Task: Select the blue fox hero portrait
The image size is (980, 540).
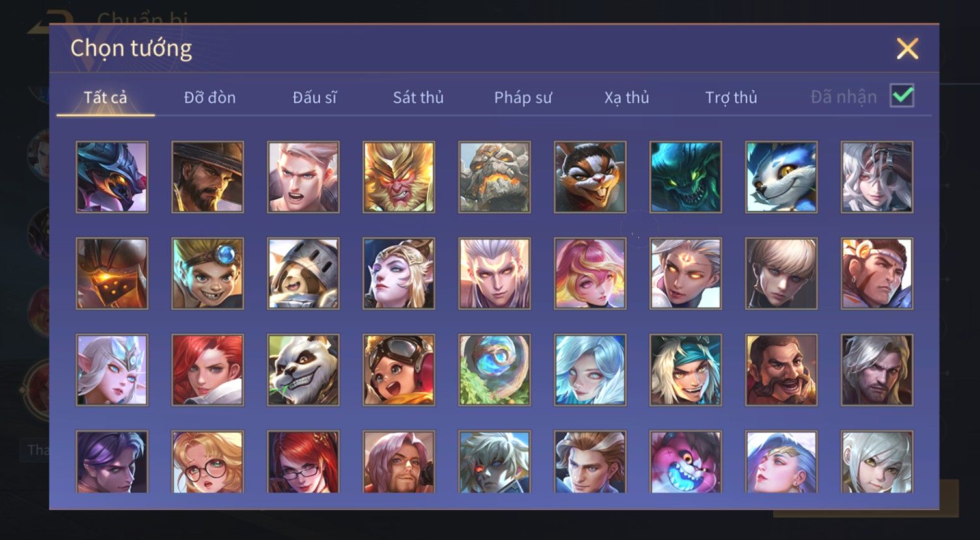Action: coord(781,177)
